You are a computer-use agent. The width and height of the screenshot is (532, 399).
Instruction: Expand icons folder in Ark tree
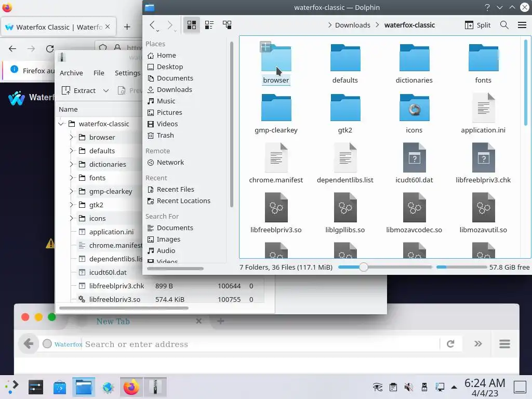[x=71, y=219]
